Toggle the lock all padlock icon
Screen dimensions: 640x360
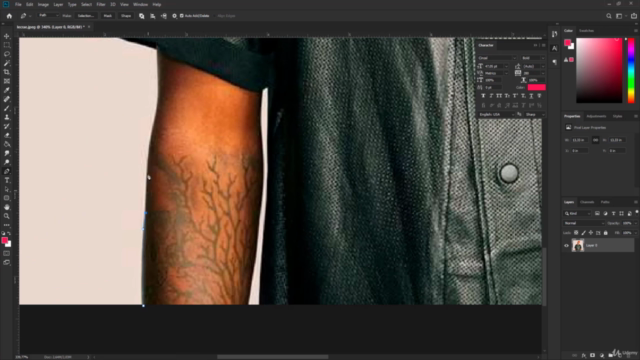[x=606, y=233]
